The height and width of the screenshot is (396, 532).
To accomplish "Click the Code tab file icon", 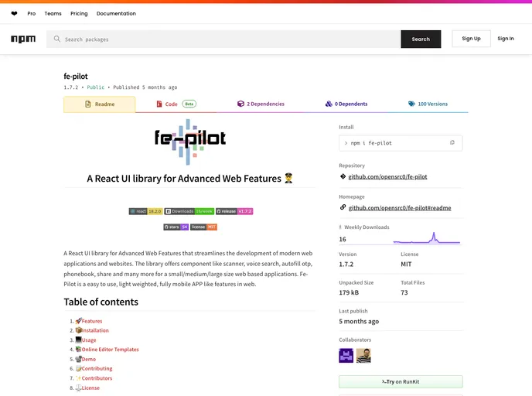I will (x=159, y=104).
